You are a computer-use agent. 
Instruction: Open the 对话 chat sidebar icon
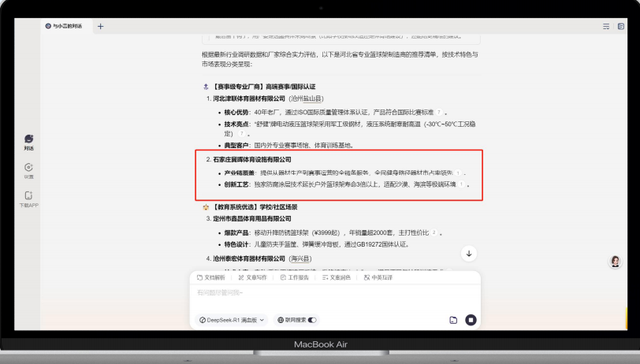pyautogui.click(x=28, y=141)
